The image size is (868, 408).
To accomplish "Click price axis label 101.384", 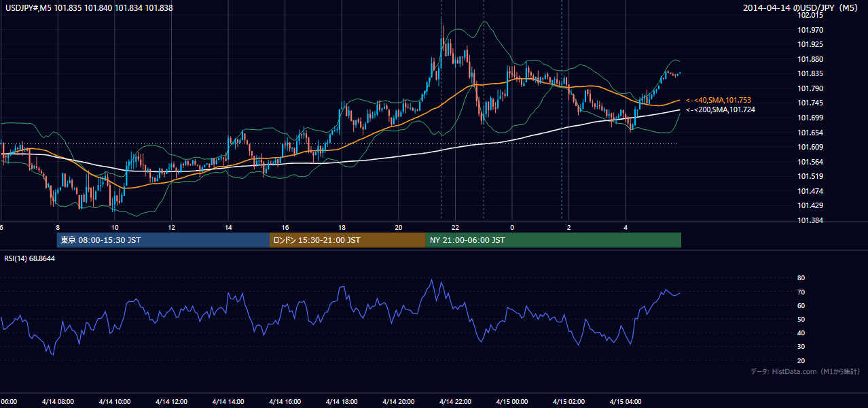I will [810, 220].
